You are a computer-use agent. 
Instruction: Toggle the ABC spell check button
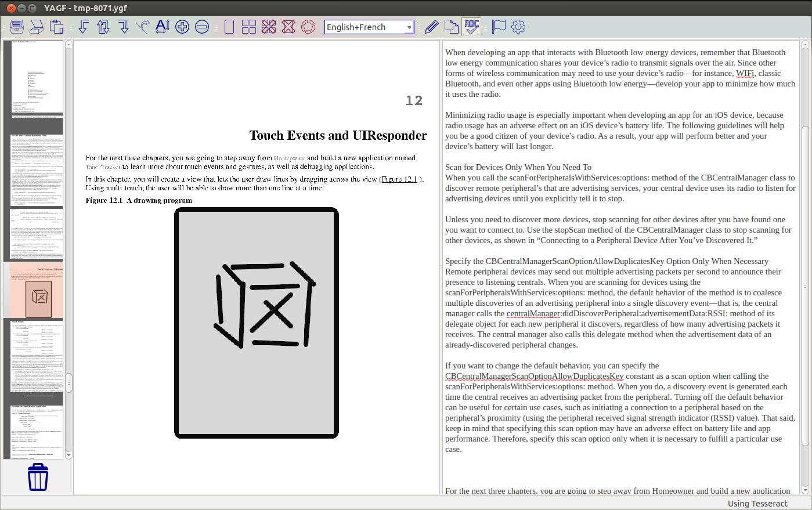(471, 27)
